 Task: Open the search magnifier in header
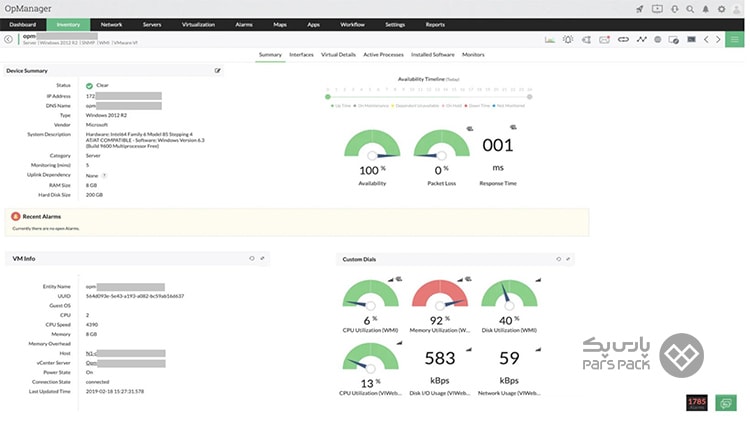(690, 9)
